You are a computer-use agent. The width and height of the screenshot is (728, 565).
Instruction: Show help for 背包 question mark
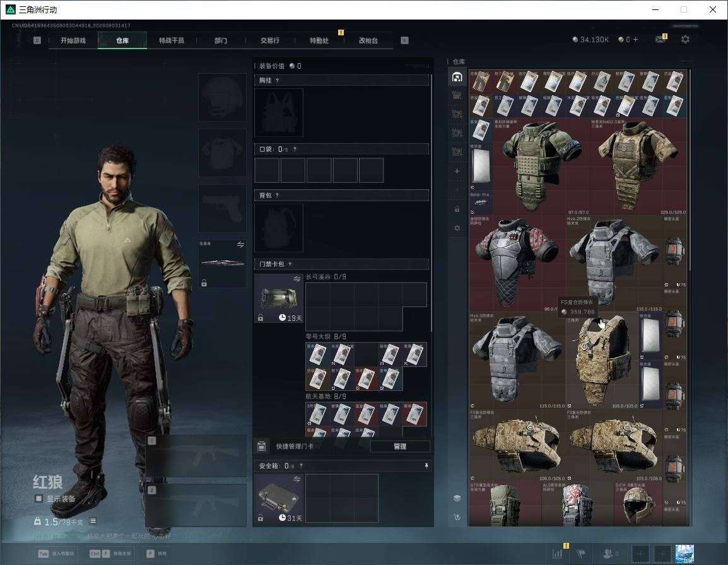pyautogui.click(x=277, y=195)
